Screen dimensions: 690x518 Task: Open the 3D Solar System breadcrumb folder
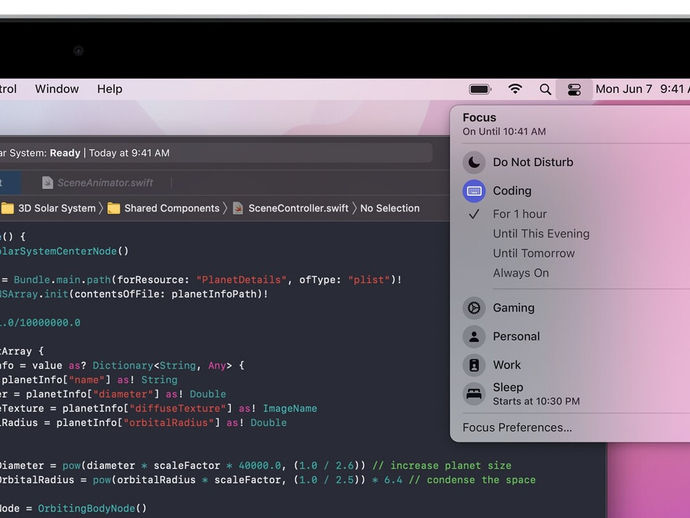57,208
